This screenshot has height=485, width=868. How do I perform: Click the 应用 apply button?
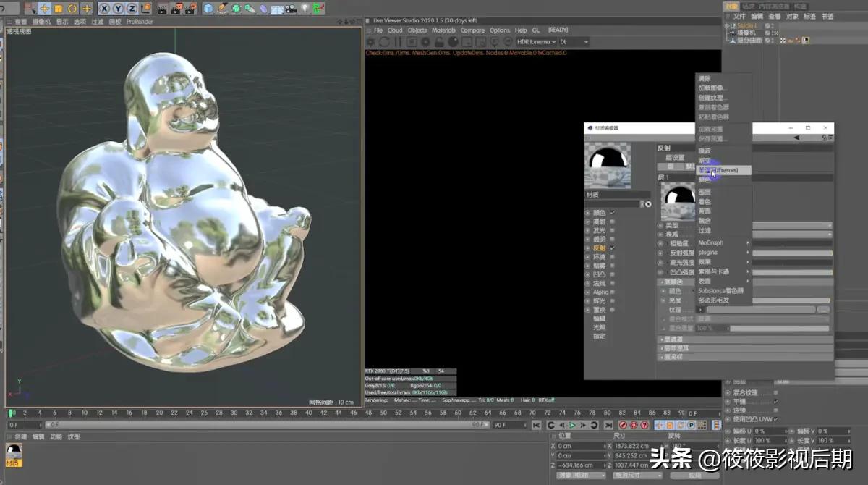pos(695,476)
